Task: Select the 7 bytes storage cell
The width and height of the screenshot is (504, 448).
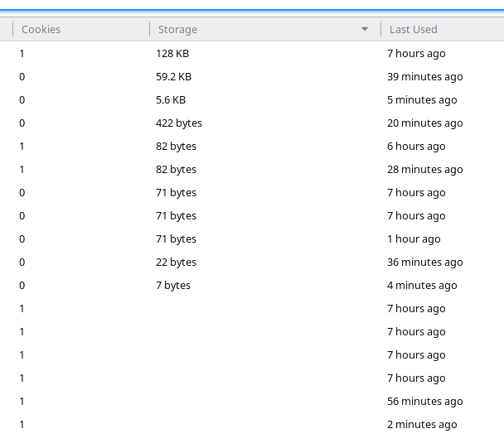Action: [173, 285]
